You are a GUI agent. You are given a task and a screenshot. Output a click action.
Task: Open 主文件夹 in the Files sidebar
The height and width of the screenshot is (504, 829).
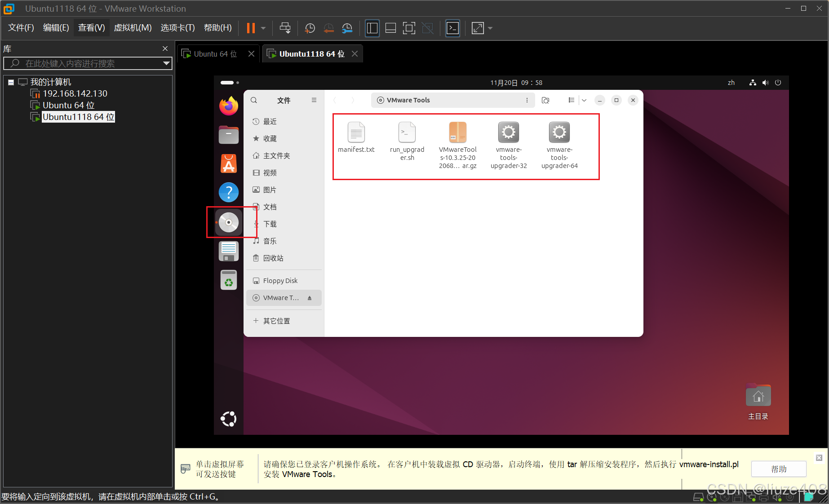tap(284, 156)
